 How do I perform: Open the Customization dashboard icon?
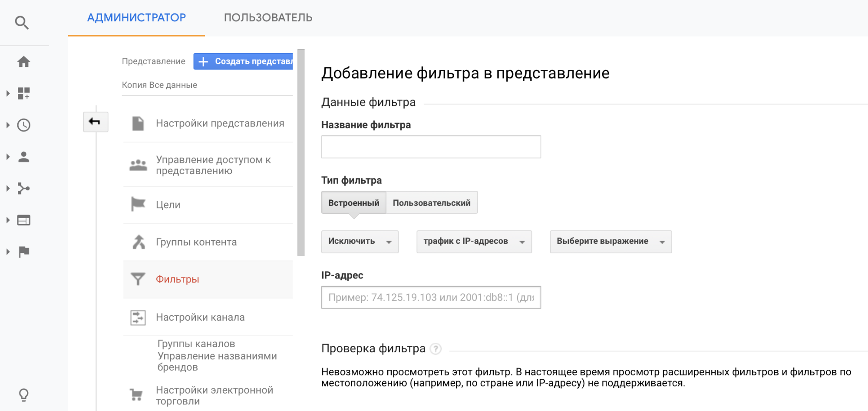23,93
